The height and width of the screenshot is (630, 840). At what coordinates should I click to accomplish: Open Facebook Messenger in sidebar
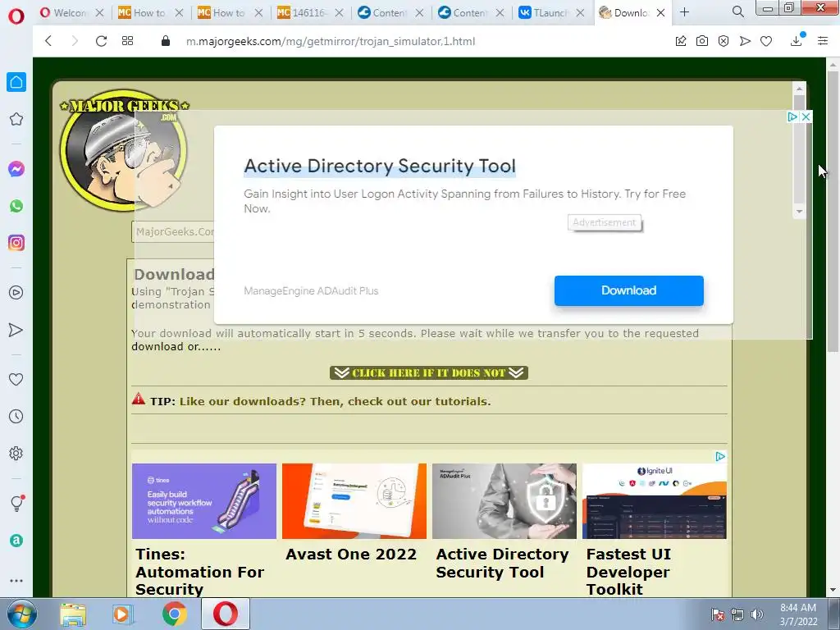[16, 169]
